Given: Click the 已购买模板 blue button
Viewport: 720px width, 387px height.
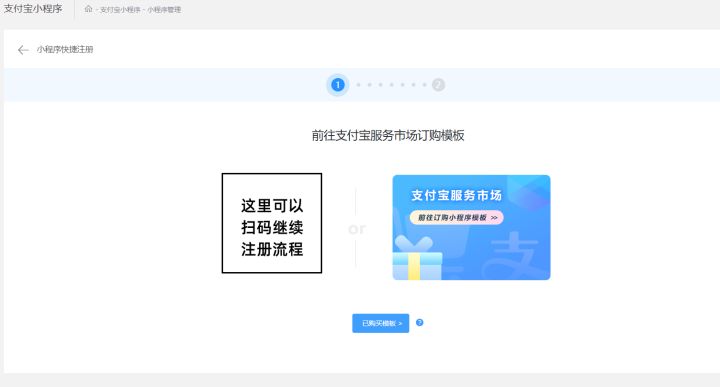Looking at the screenshot, I should click(x=381, y=323).
